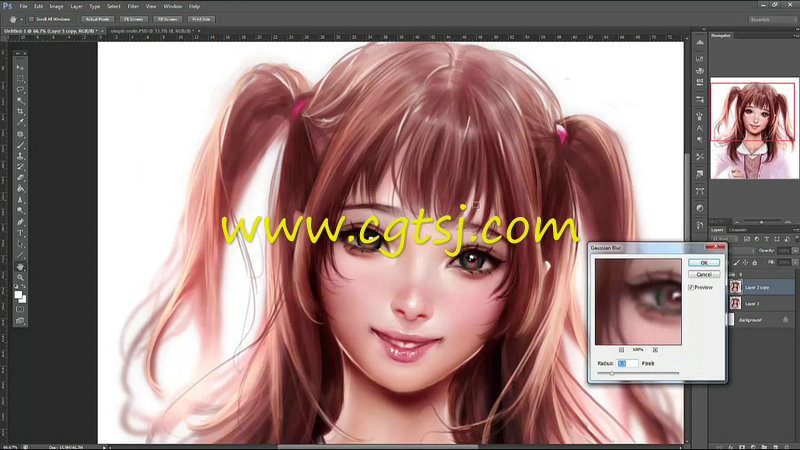The image size is (800, 450).
Task: Click OK in Gaussian Blur dialog
Action: (704, 263)
